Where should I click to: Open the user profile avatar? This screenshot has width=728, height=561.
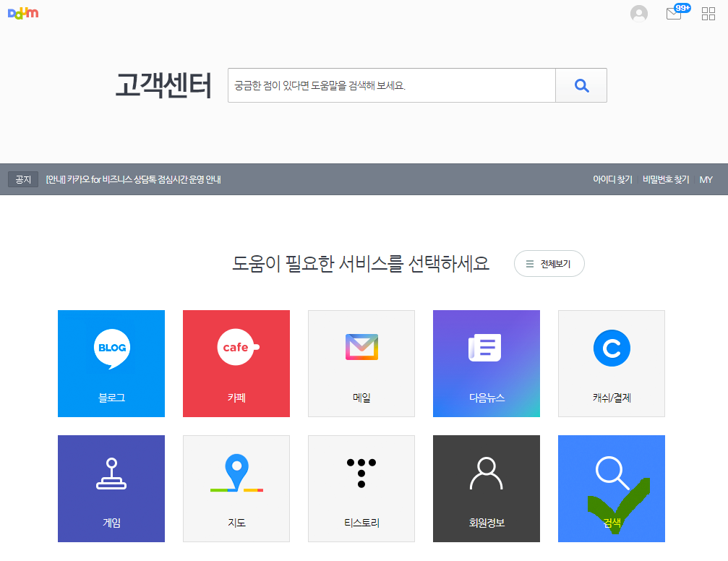639,14
